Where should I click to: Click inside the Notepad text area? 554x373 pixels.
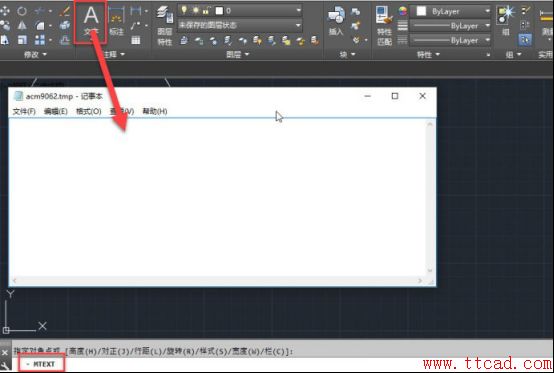(218, 198)
